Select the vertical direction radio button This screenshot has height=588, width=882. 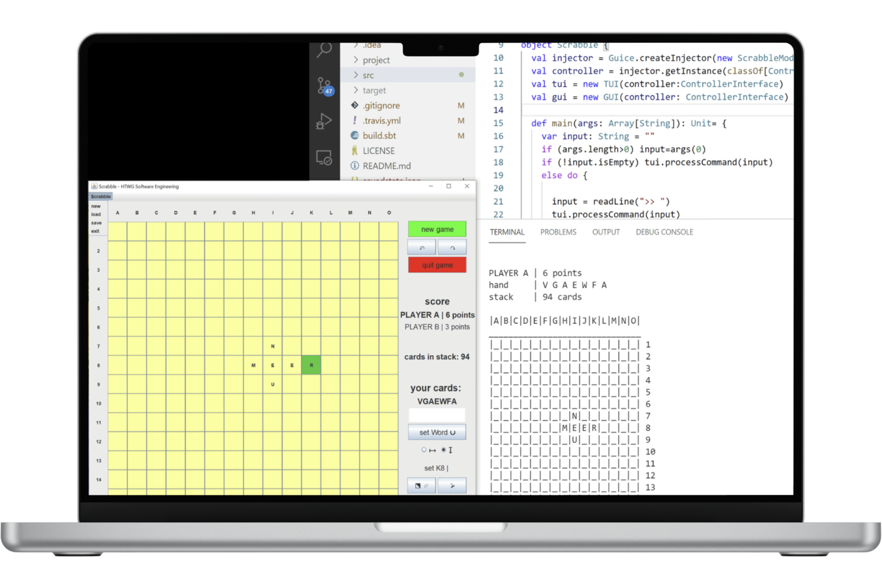tap(444, 450)
